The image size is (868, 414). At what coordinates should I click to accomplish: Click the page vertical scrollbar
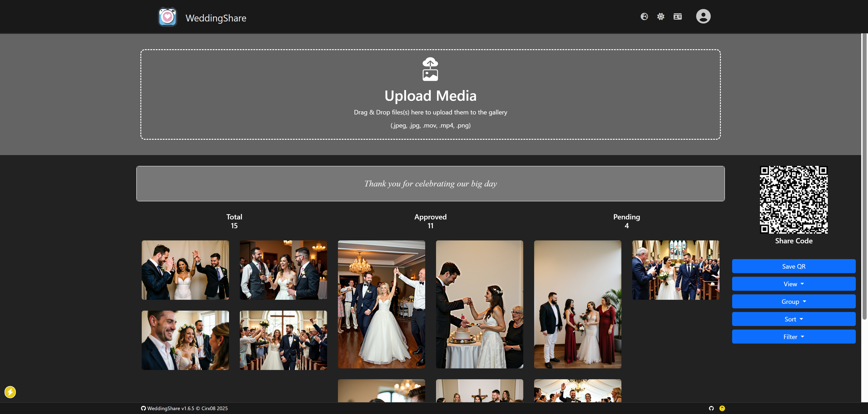pyautogui.click(x=864, y=177)
